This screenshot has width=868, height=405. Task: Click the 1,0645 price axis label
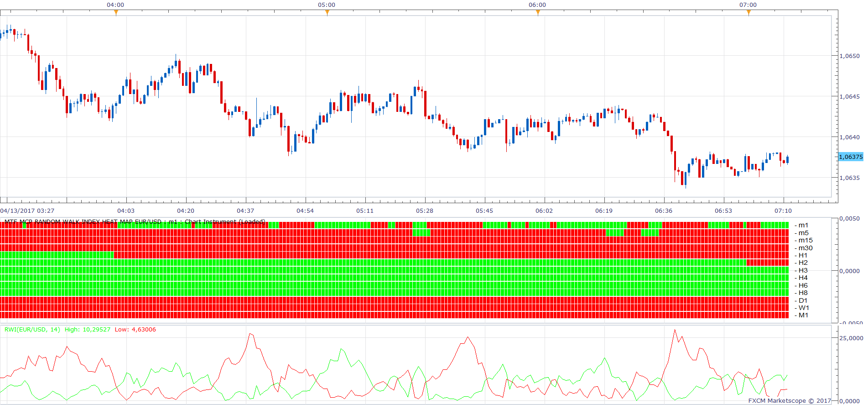850,96
